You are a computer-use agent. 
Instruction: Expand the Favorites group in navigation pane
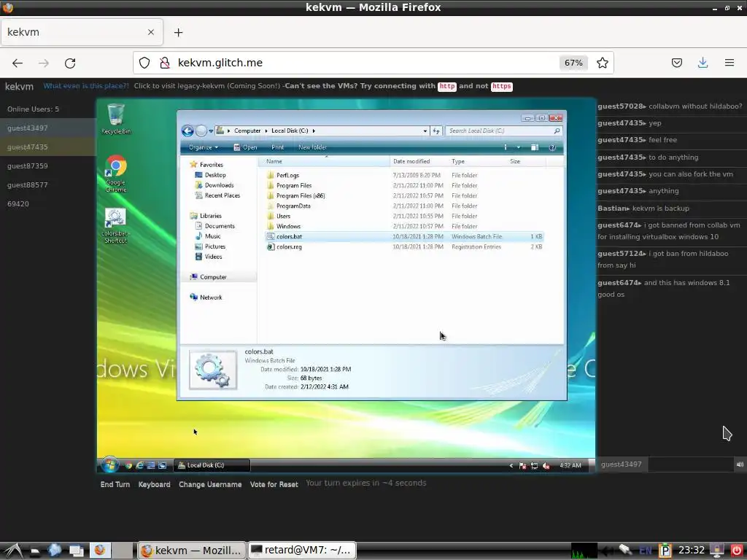(206, 165)
